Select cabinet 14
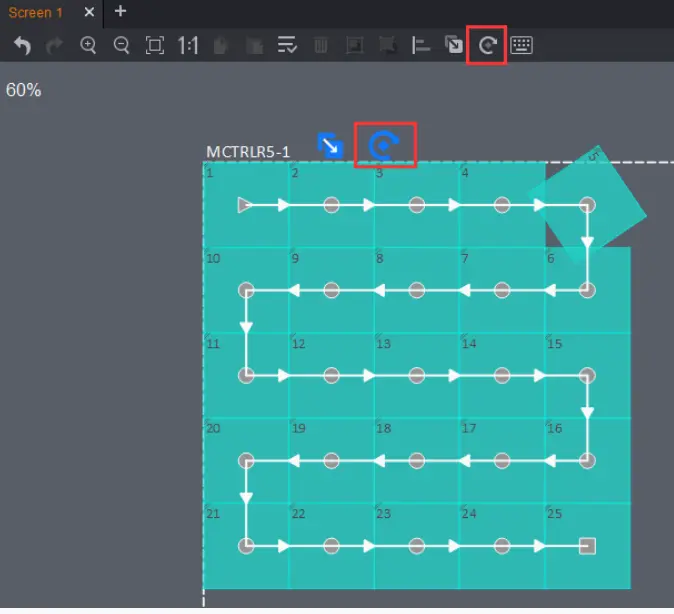Image resolution: width=674 pixels, height=614 pixels. (502, 375)
